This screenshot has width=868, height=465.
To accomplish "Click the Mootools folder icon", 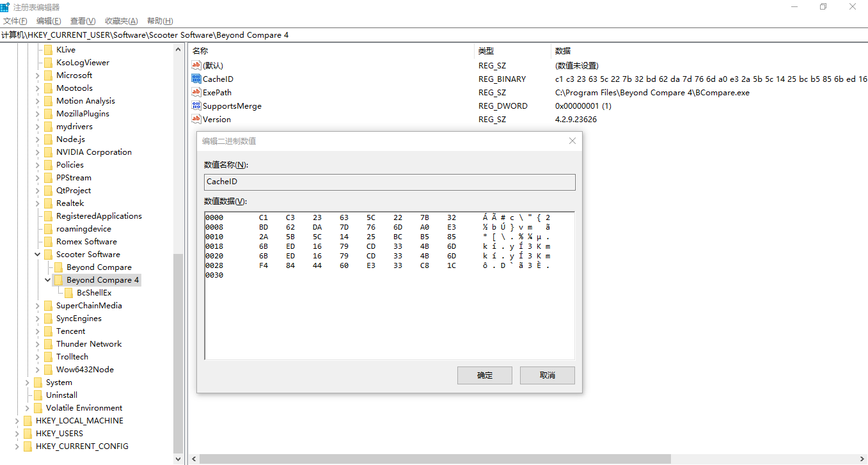I will [x=49, y=88].
